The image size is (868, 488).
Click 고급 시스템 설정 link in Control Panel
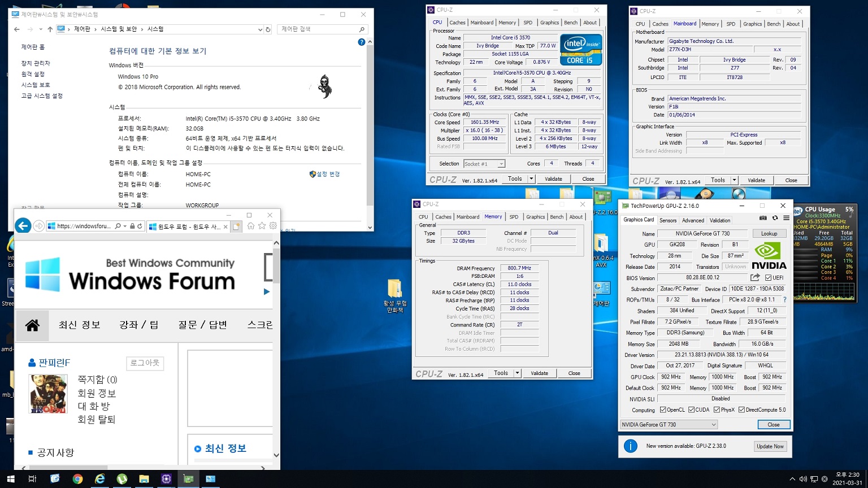click(x=42, y=96)
